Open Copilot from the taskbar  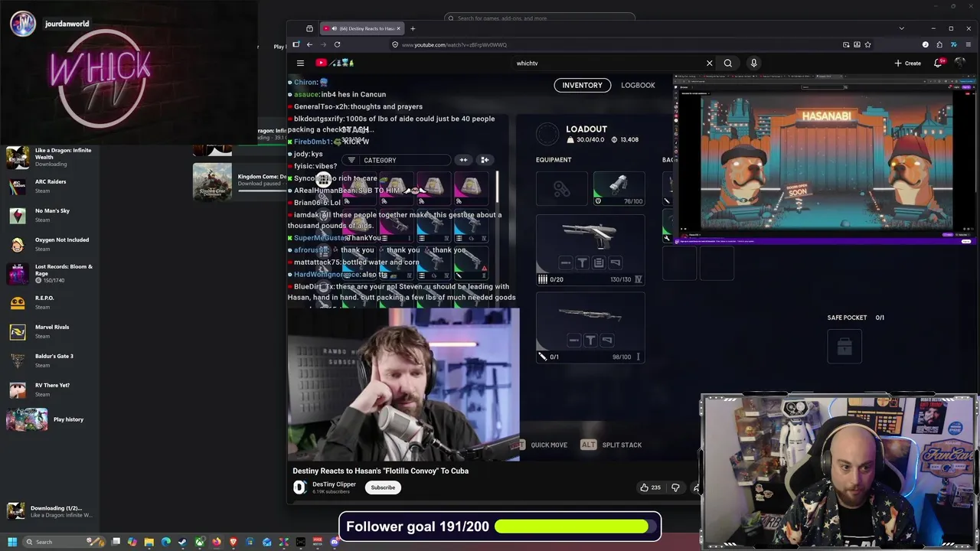tap(132, 542)
